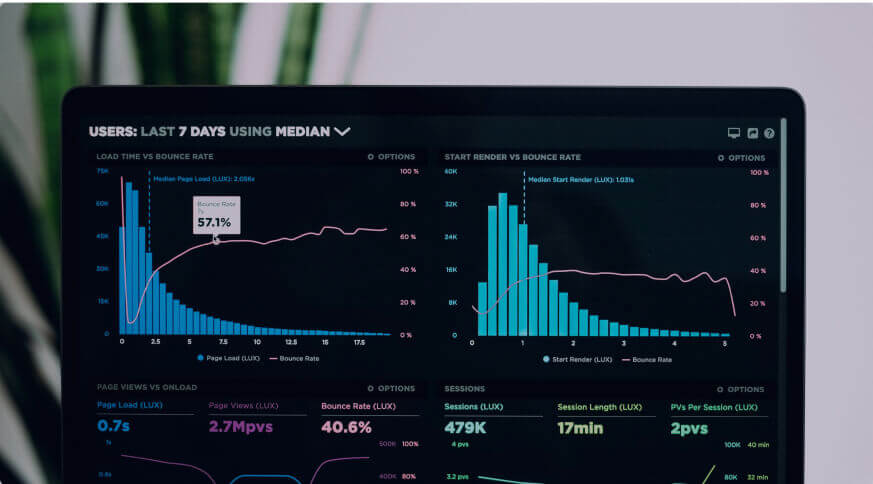This screenshot has height=484, width=873.
Task: Open the help question mark icon
Action: click(x=769, y=133)
